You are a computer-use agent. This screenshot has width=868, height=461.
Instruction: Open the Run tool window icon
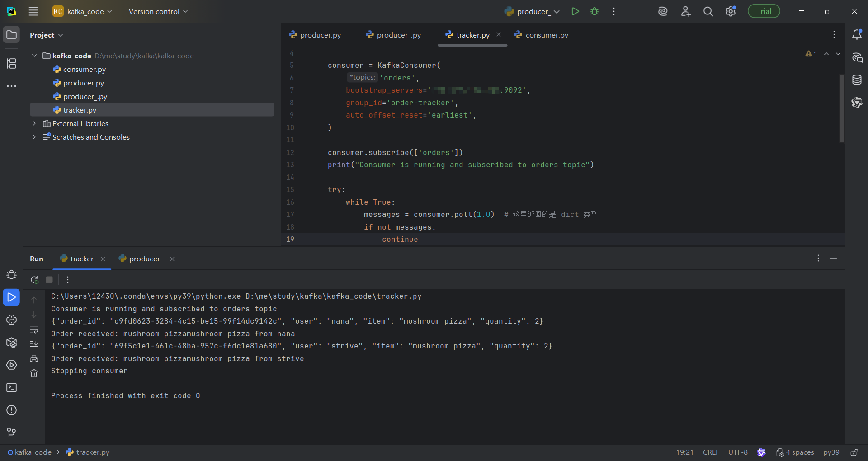[x=12, y=297]
